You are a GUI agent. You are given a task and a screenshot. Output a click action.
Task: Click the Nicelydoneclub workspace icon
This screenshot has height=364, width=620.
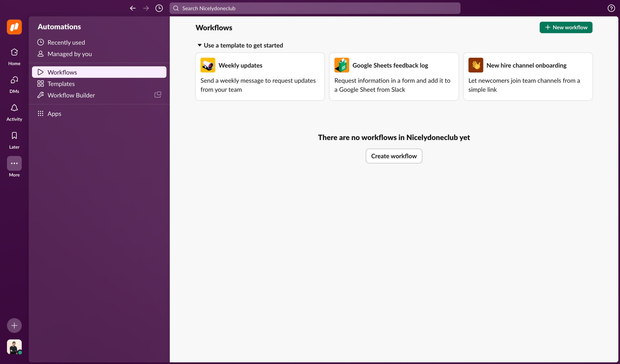[14, 27]
